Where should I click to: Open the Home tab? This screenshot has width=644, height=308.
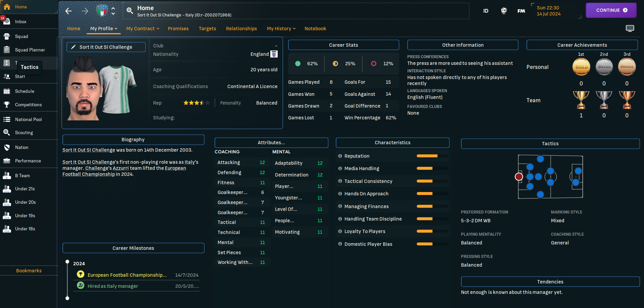coord(74,29)
